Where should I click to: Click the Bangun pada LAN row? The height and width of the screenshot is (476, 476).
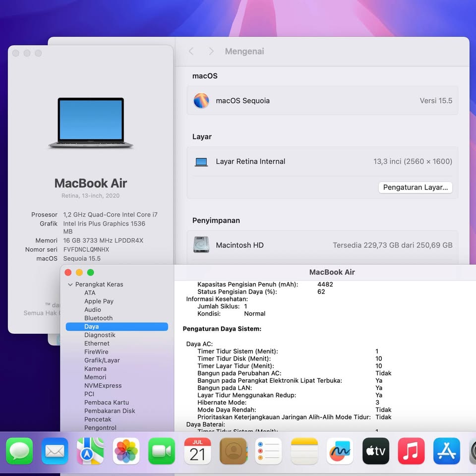point(290,388)
